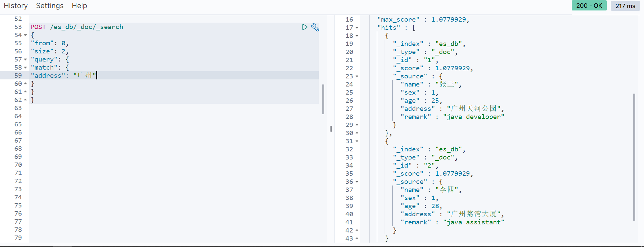Click the "address" : "广州荔湾大厦" result line
Image resolution: width=644 pixels, height=247 pixels.
coord(452,214)
